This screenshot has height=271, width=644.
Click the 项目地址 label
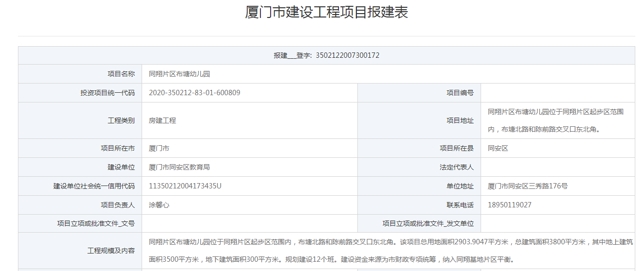[x=460, y=120]
